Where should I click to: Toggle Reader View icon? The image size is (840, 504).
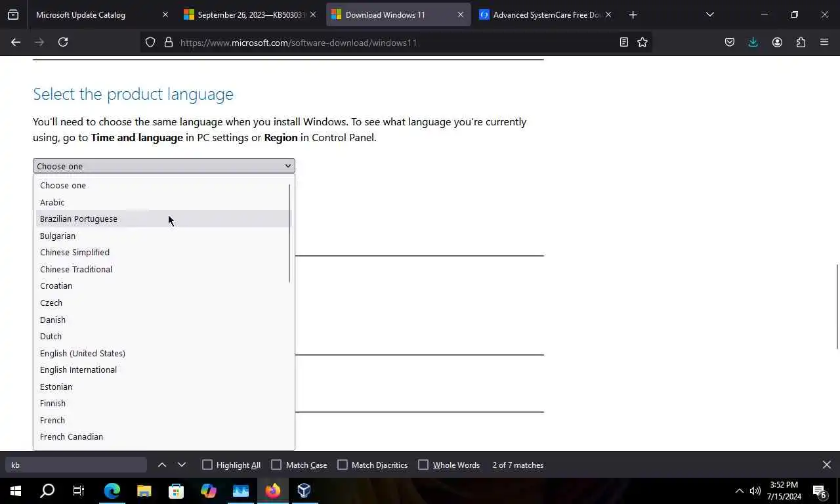pos(624,42)
